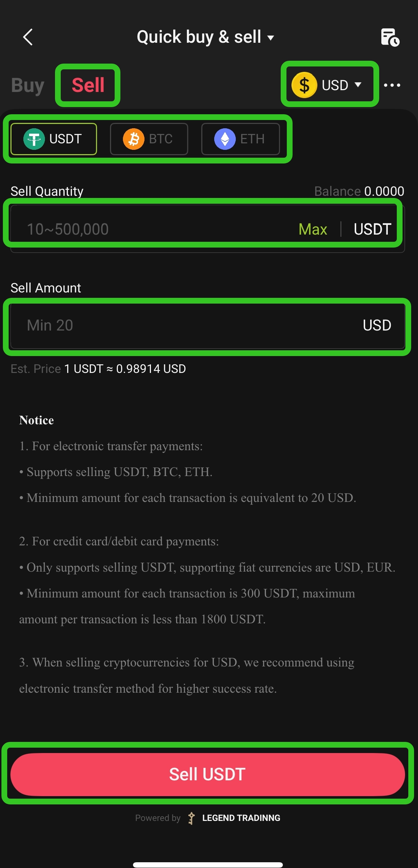This screenshot has height=868, width=418.
Task: Tap the red Sell USDT button
Action: (x=207, y=774)
